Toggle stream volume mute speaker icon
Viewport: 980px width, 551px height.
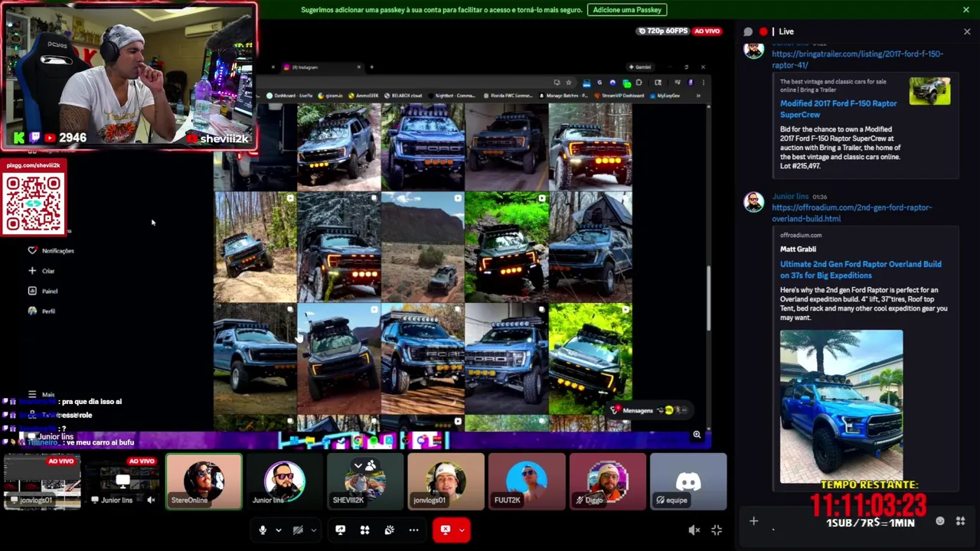(694, 530)
